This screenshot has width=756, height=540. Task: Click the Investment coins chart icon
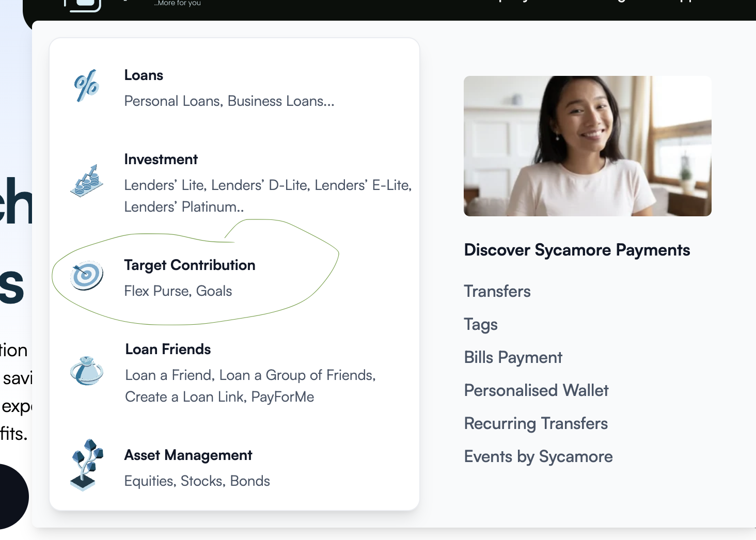(87, 181)
